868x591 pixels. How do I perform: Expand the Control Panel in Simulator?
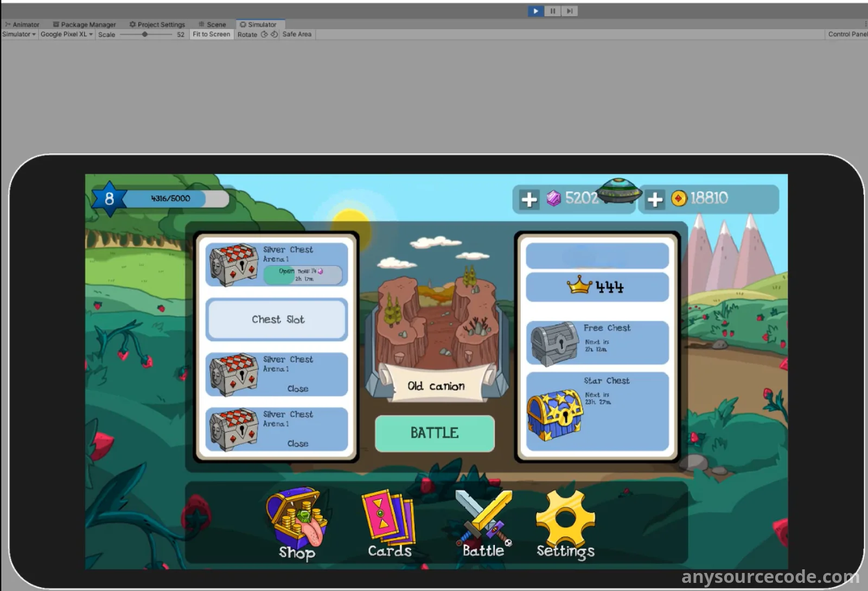click(847, 34)
